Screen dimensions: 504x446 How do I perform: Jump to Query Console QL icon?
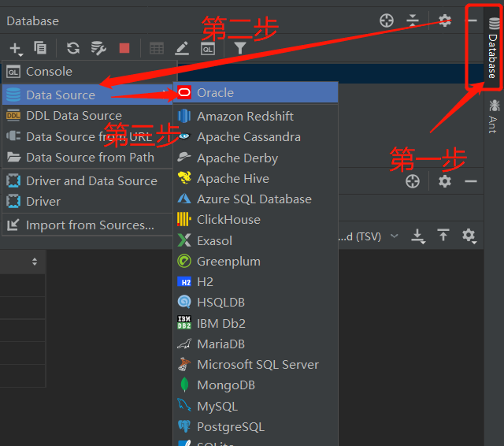tap(208, 49)
